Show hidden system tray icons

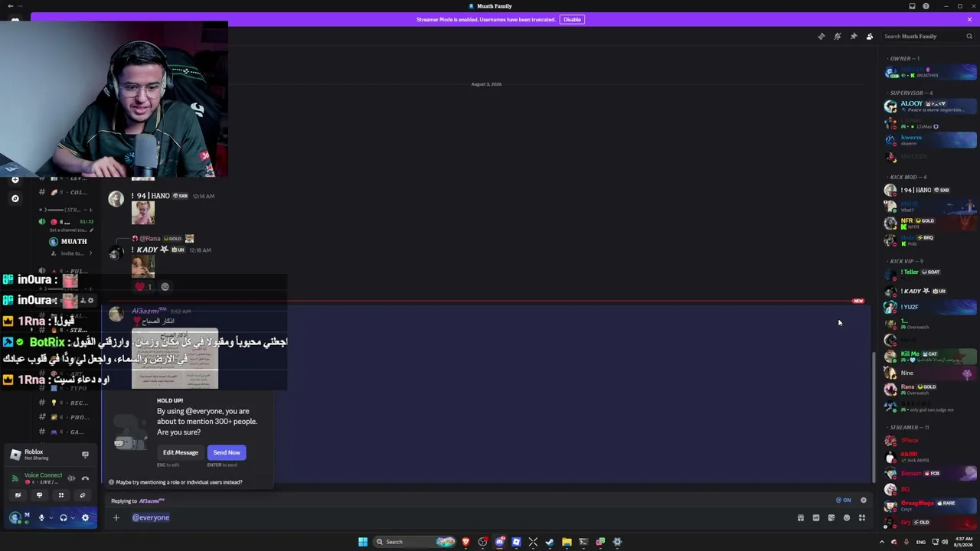(882, 542)
